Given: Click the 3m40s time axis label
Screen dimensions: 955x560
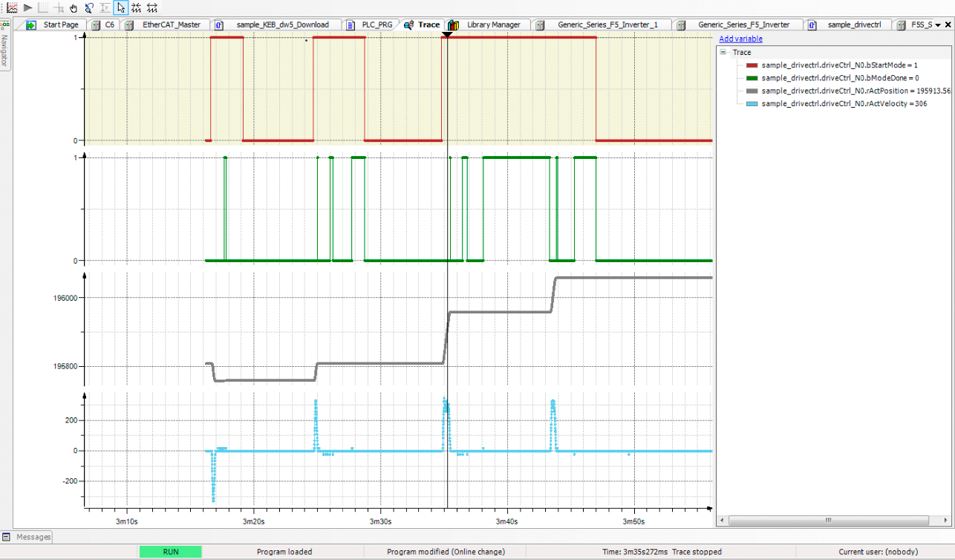Looking at the screenshot, I should click(507, 521).
